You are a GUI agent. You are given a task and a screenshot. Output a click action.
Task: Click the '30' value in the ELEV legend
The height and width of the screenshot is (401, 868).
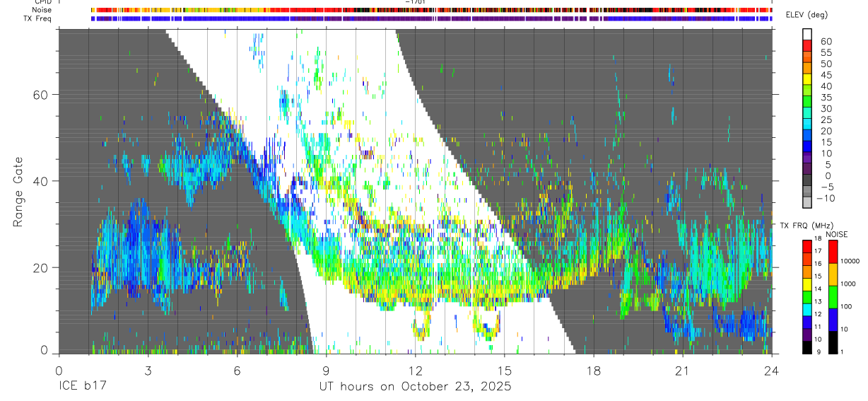(826, 109)
